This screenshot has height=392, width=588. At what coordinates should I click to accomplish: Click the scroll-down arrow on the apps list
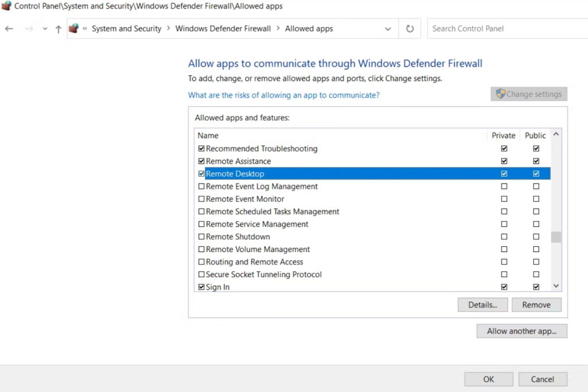pyautogui.click(x=555, y=285)
